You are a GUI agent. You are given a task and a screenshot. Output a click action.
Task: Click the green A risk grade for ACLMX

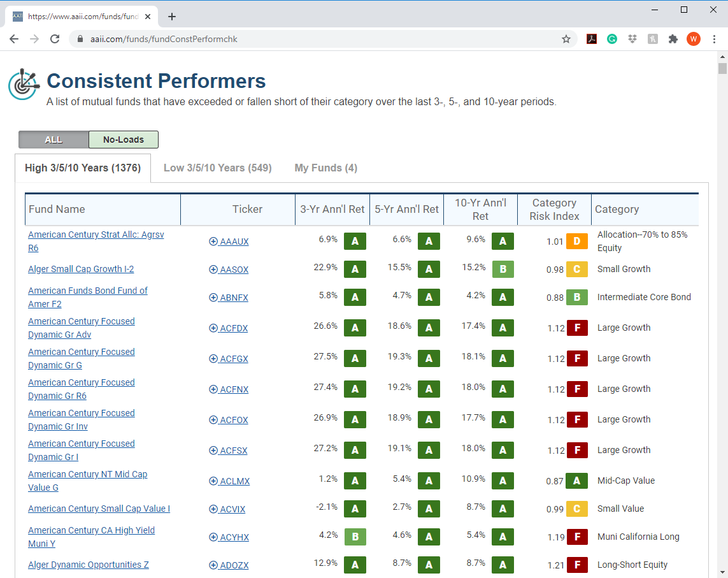coord(577,481)
